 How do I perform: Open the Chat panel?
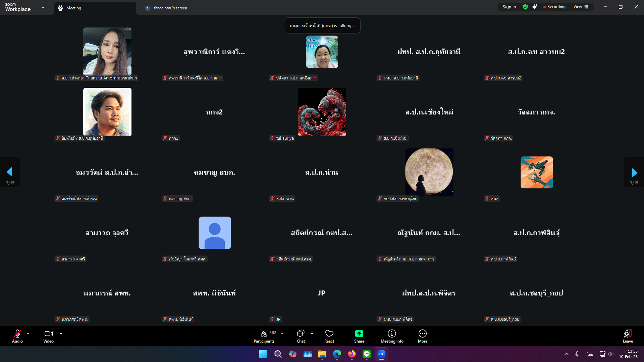[x=301, y=334]
